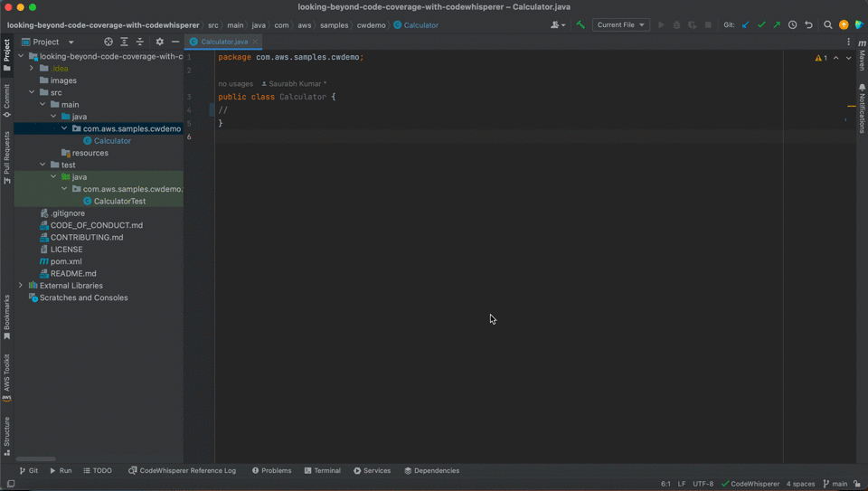Click the orange IDE updates icon
Screen dimensions: 868x491
pyautogui.click(x=844, y=25)
